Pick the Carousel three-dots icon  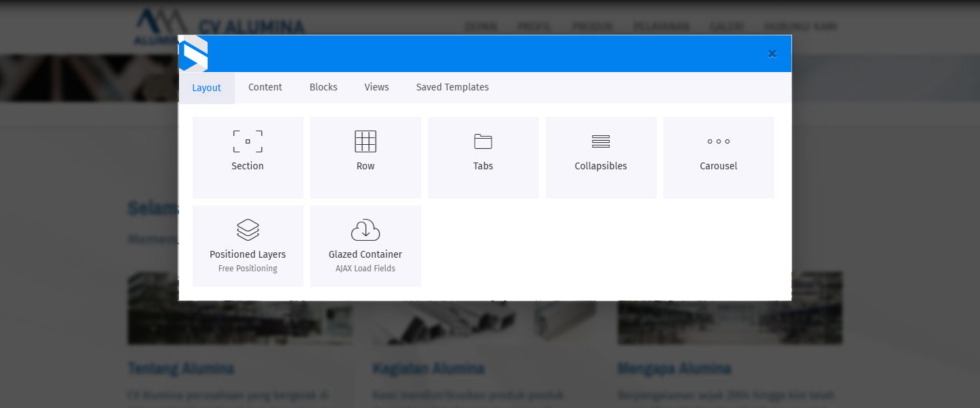click(719, 141)
